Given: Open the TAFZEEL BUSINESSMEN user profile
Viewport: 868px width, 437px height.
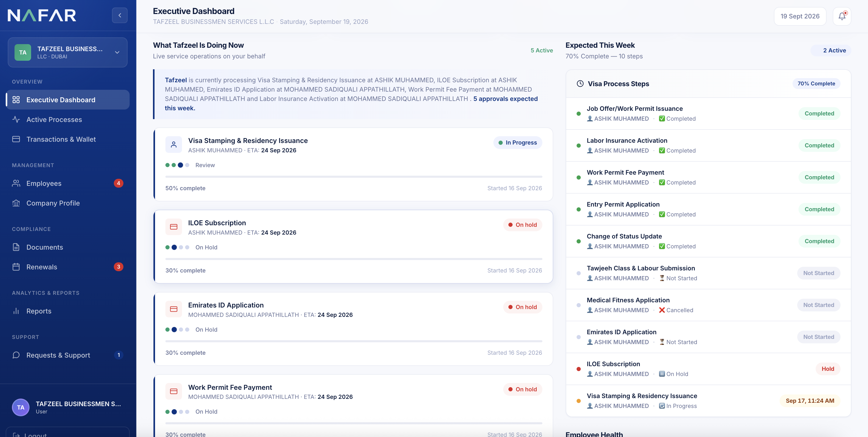Looking at the screenshot, I should click(67, 407).
